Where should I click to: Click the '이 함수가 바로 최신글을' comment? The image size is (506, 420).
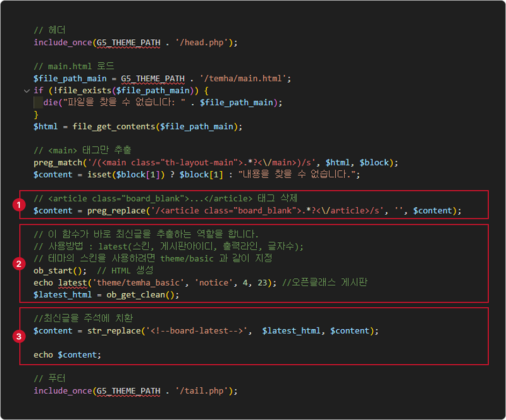tap(146, 234)
